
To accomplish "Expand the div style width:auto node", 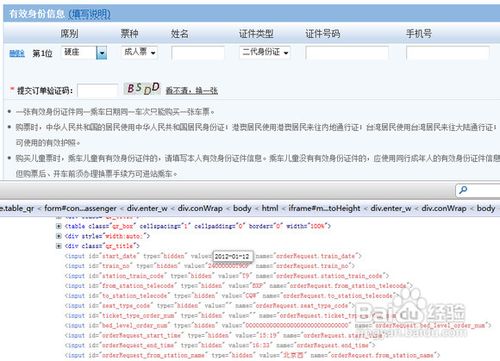I will click(59, 236).
